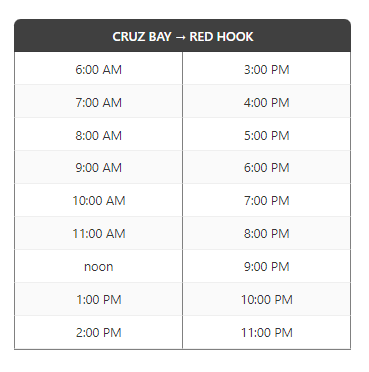Select the 4:00 PM departure cell

click(x=267, y=102)
